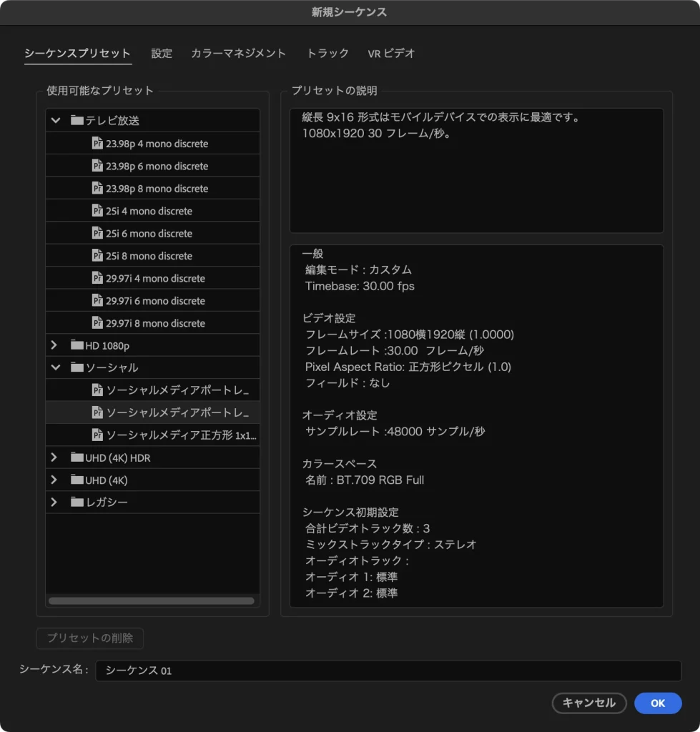Expand the plain UHD (4K) folder chevron

(x=54, y=480)
